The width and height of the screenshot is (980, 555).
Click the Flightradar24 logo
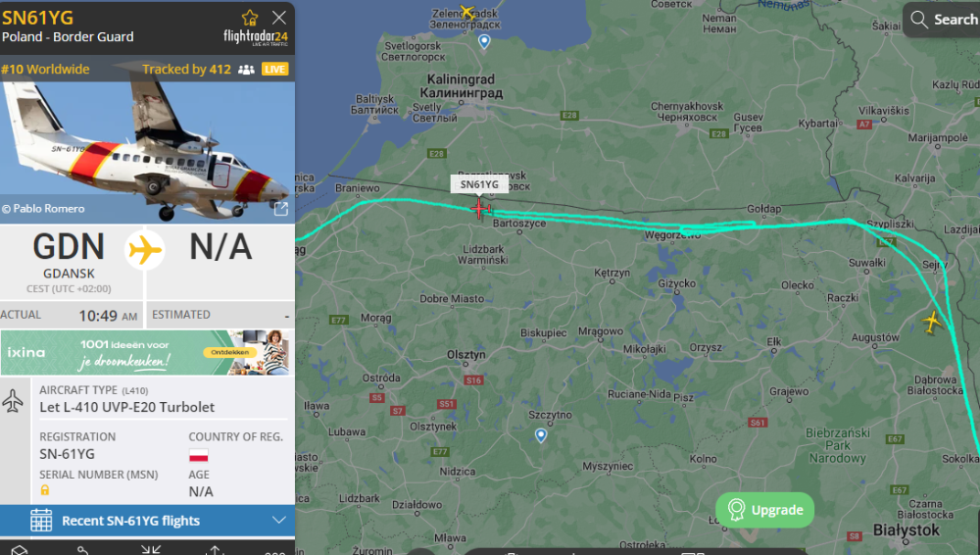tap(256, 37)
